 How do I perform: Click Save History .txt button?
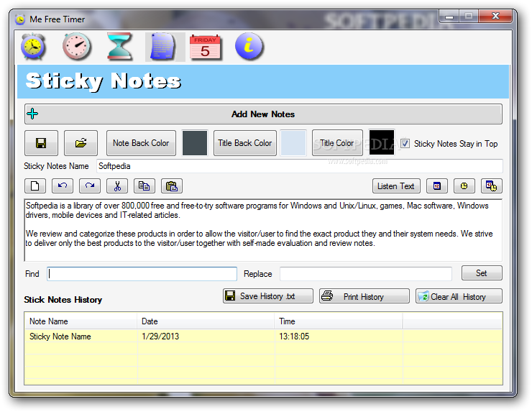[x=268, y=296]
